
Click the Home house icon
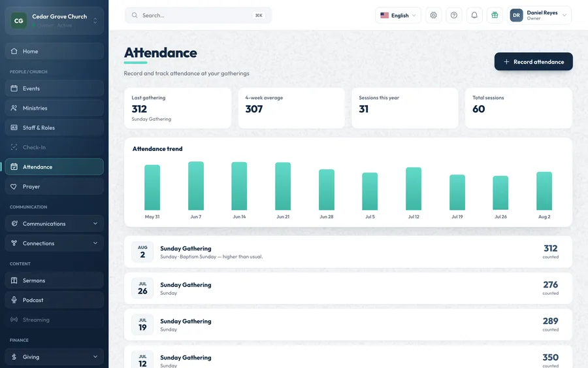14,51
